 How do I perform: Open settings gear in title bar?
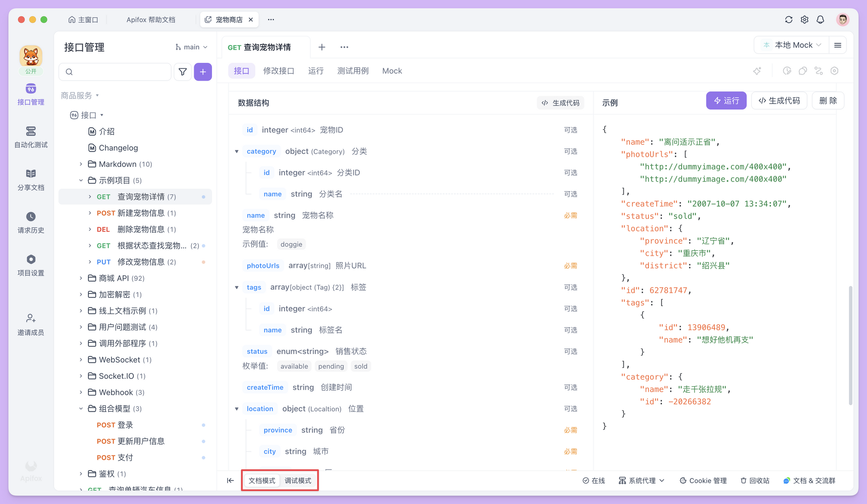[805, 20]
